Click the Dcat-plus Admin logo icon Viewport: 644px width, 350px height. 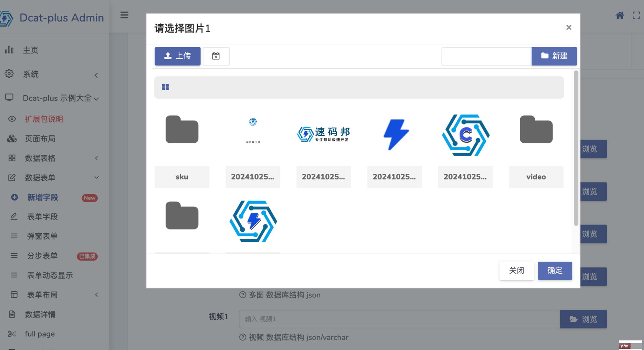point(6,18)
